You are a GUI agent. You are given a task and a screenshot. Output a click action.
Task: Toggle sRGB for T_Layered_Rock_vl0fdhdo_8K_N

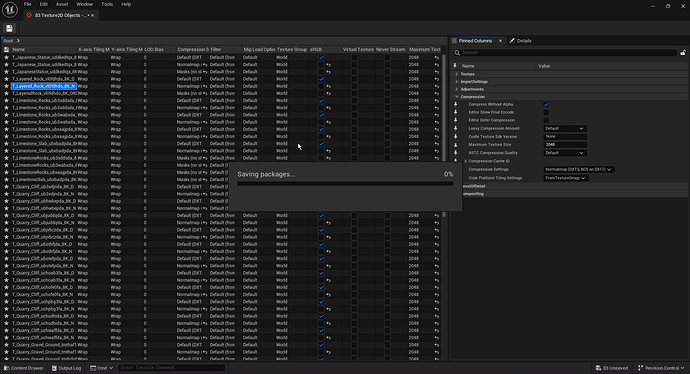tap(321, 86)
